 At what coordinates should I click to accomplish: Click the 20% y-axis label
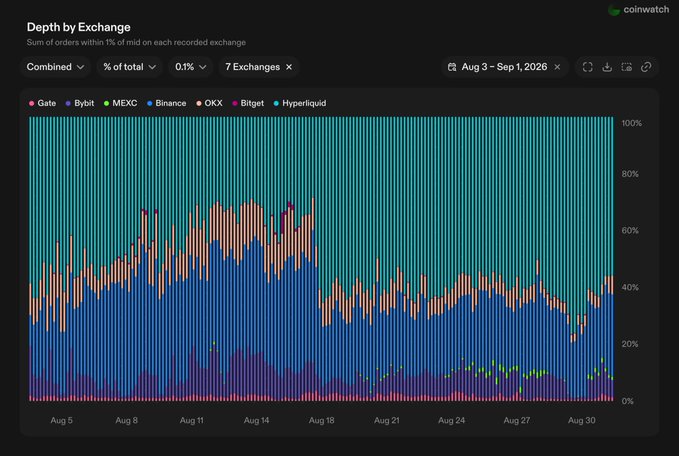click(x=630, y=344)
